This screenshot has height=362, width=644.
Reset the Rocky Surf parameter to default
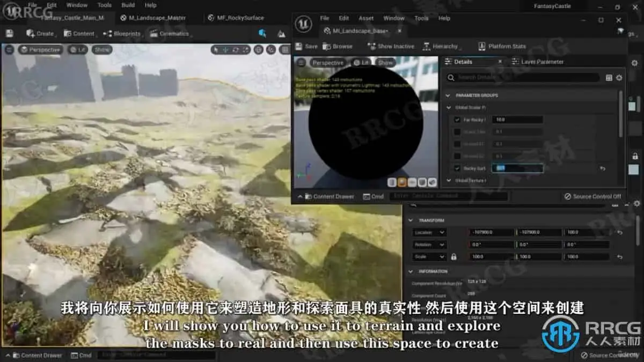(x=602, y=168)
